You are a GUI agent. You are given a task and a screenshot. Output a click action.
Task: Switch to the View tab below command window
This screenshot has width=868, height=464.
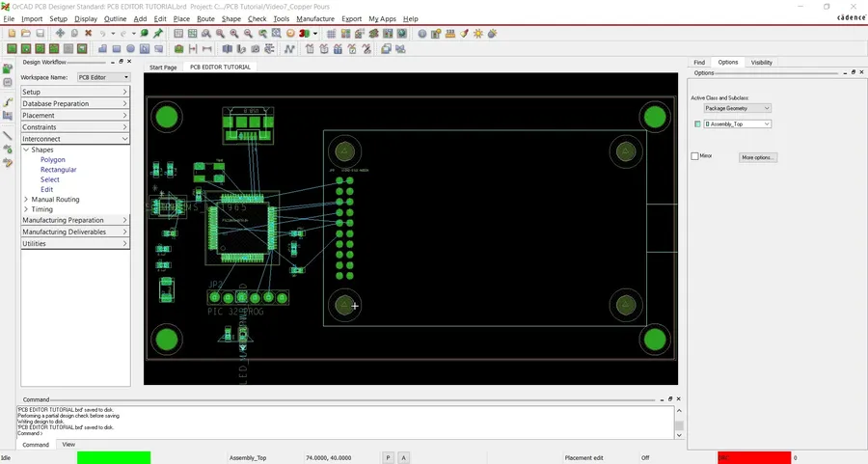[68, 445]
